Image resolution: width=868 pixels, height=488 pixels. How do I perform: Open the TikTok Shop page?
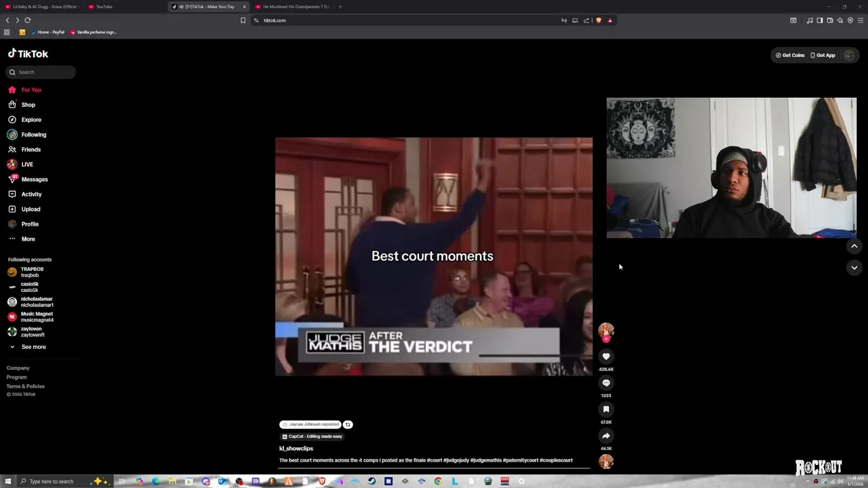click(22, 104)
